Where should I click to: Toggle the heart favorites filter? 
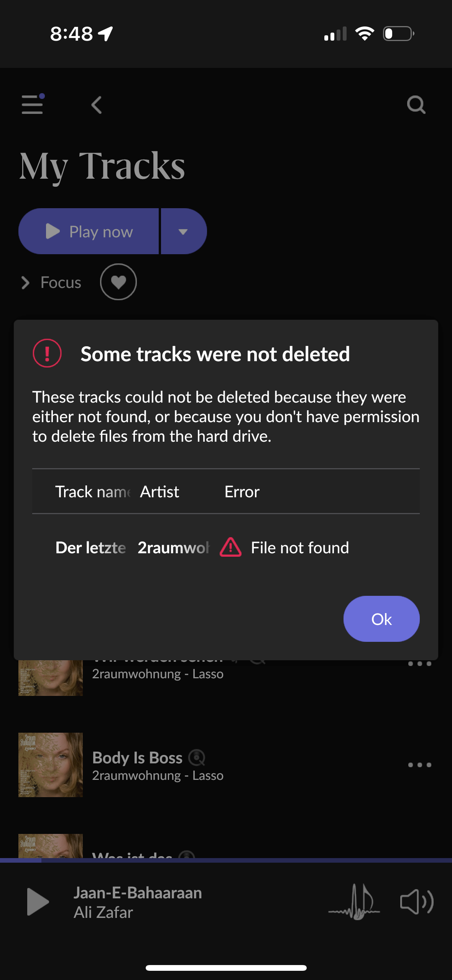pos(118,282)
